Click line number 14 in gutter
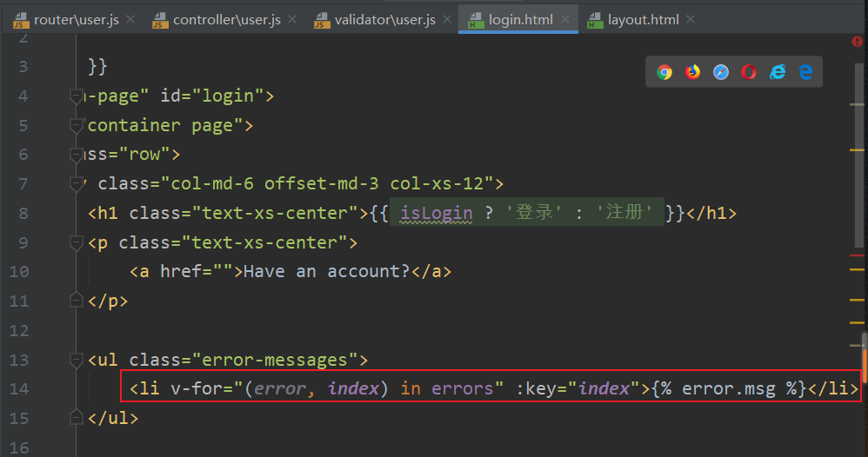The image size is (868, 457). [x=19, y=389]
